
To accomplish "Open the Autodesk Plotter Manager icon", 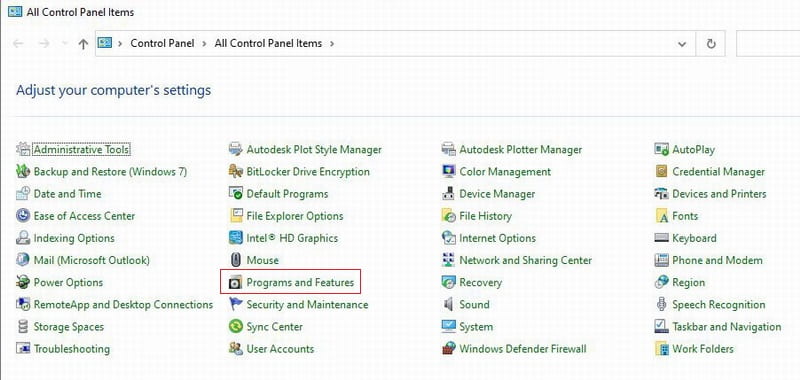I will [448, 149].
